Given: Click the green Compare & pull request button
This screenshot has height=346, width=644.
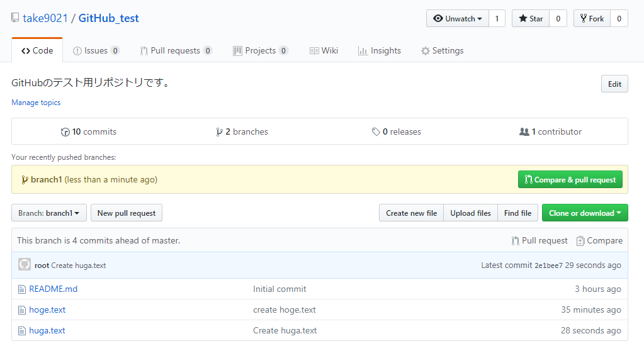Looking at the screenshot, I should (x=570, y=180).
